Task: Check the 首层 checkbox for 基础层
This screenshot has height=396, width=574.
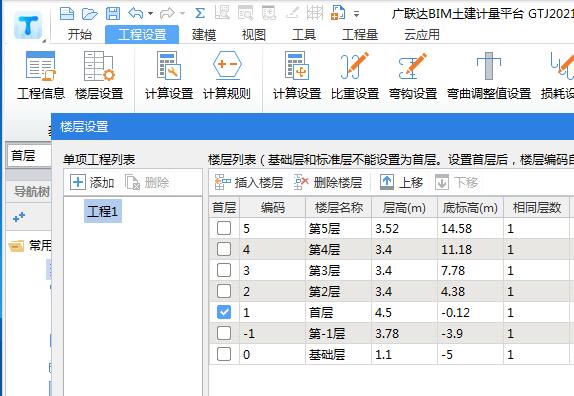Action: click(x=224, y=354)
